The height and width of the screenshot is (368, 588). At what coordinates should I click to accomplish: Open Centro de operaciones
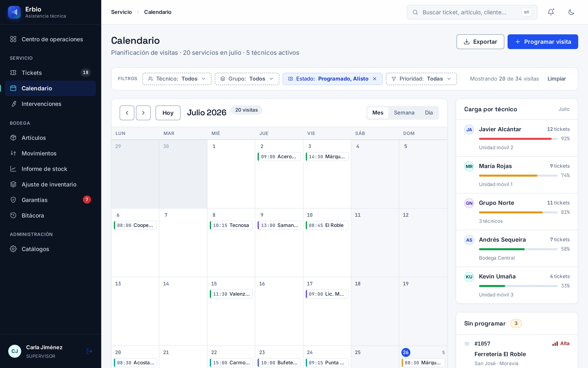pyautogui.click(x=50, y=39)
